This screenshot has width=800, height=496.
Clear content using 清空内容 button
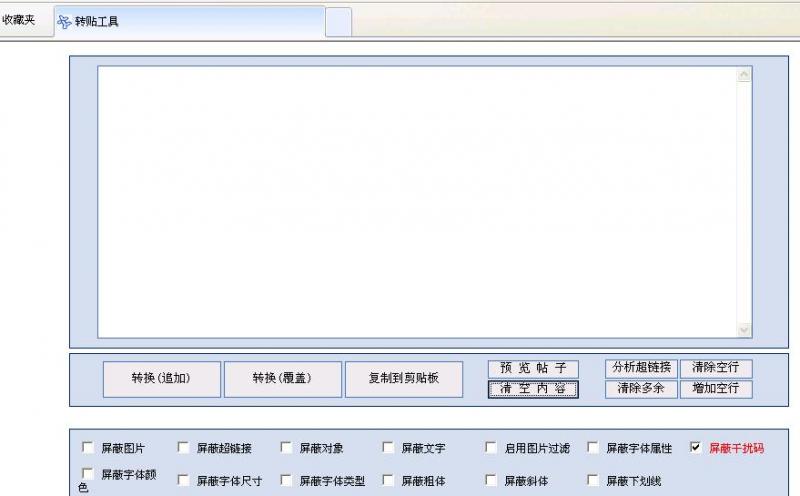click(533, 389)
